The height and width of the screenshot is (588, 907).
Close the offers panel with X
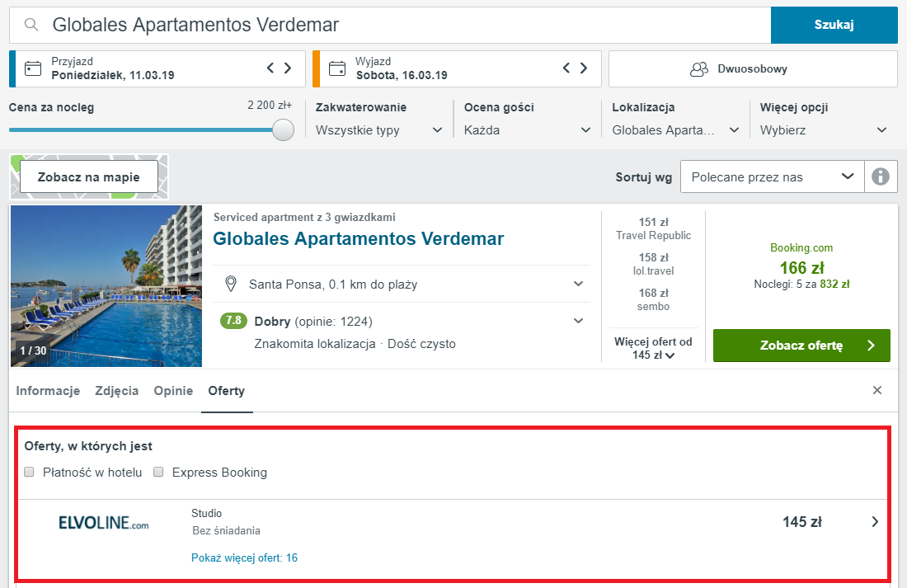pos(877,390)
